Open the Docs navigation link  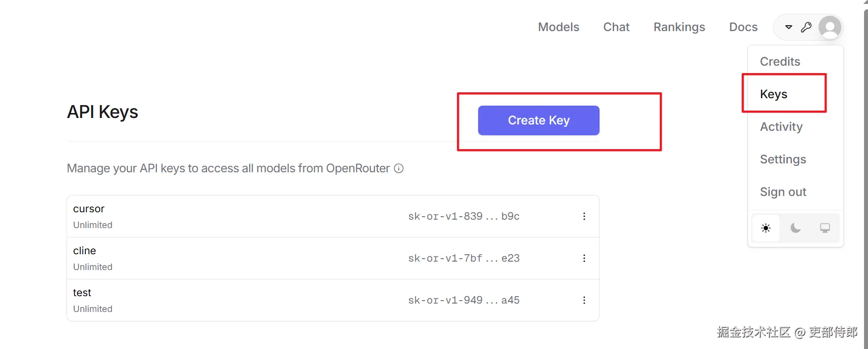[743, 27]
